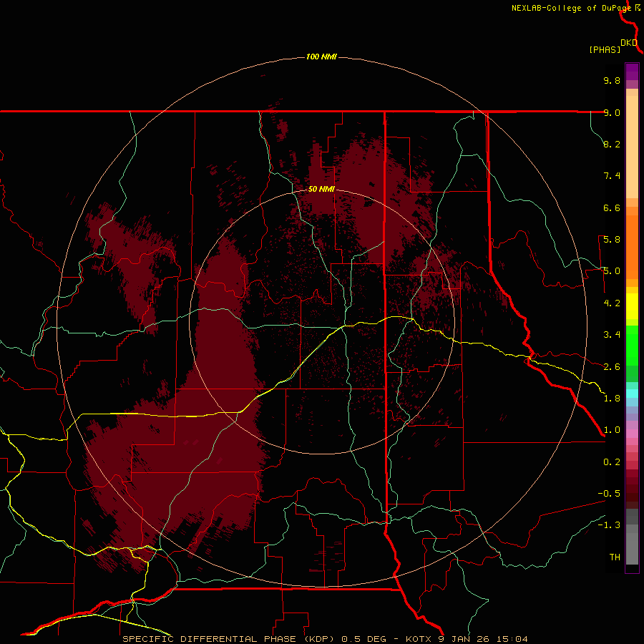
Task: Pick the purple segment at the top of the color bar
Action: [632, 72]
